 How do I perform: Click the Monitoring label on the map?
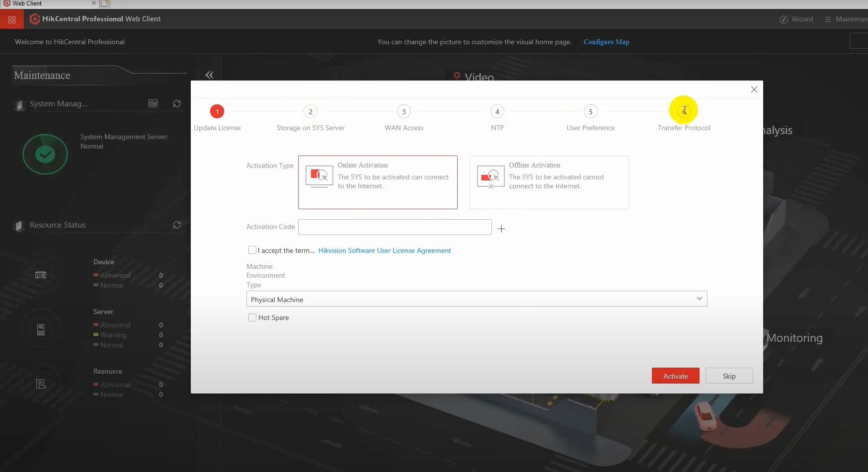(794, 338)
